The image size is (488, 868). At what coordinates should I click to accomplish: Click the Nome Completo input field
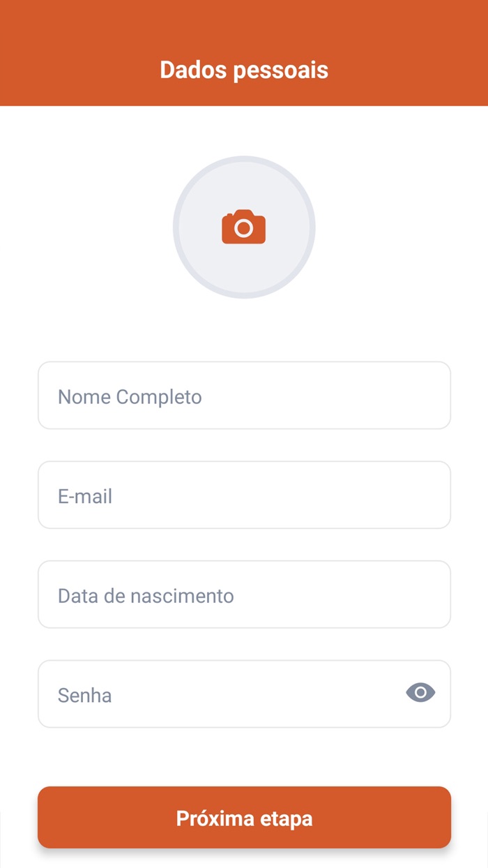coord(243,396)
